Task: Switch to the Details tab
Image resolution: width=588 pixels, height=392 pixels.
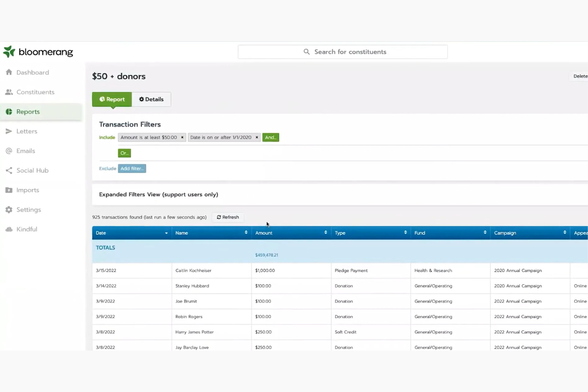Action: click(x=151, y=99)
